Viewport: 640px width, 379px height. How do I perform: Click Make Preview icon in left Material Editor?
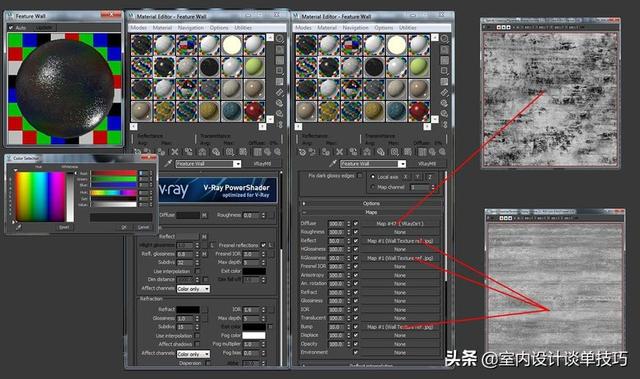[280, 92]
